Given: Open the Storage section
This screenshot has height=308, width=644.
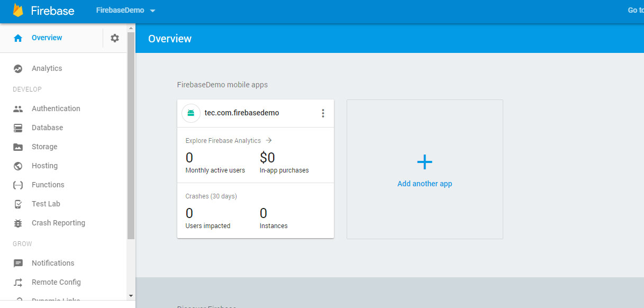Looking at the screenshot, I should pos(44,147).
